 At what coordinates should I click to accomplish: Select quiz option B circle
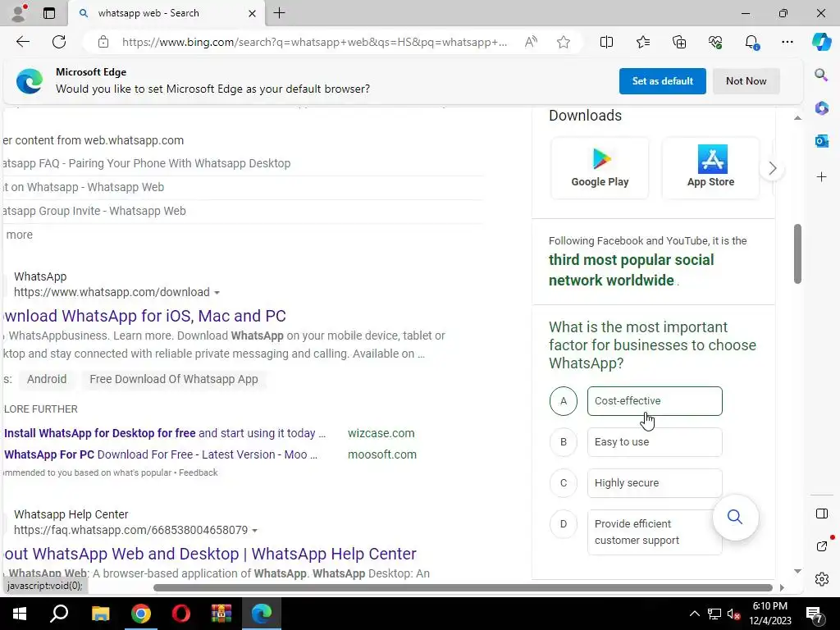coord(563,442)
